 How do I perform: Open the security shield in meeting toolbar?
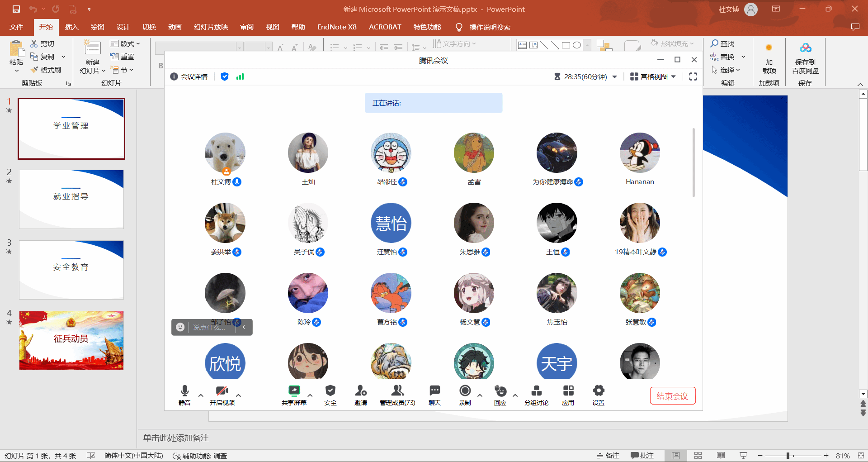[x=330, y=391]
